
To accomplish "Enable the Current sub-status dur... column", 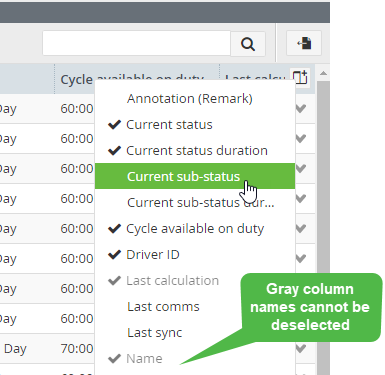I will (195, 202).
